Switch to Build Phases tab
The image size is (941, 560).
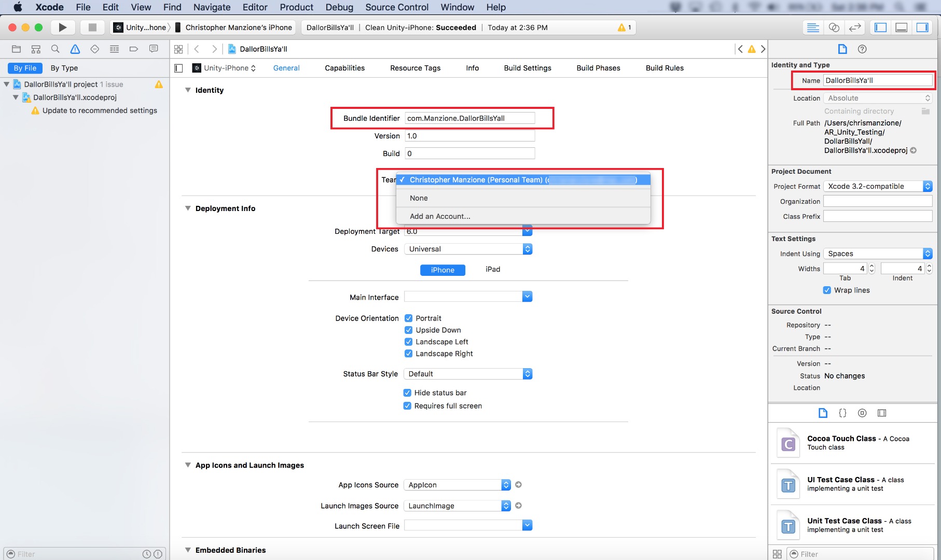pos(599,68)
